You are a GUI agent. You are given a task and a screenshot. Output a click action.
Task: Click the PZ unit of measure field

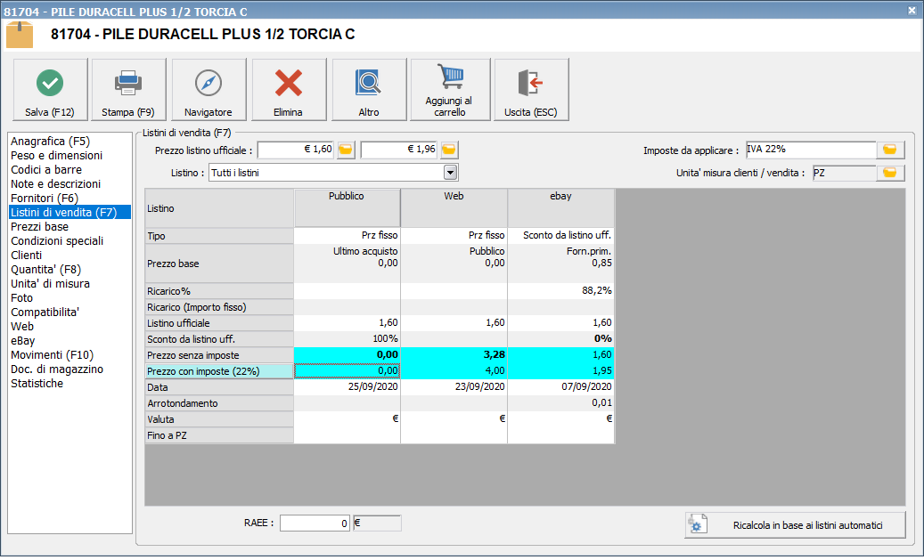(x=844, y=173)
